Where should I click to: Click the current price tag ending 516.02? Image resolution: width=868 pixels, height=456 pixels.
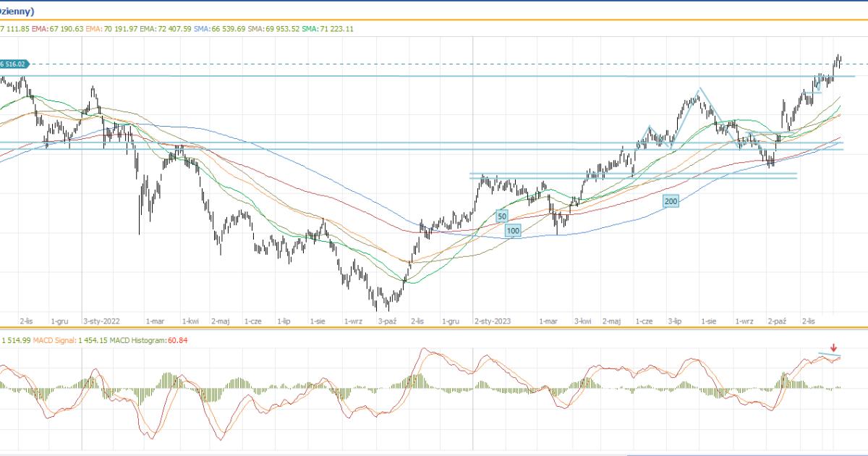(14, 64)
